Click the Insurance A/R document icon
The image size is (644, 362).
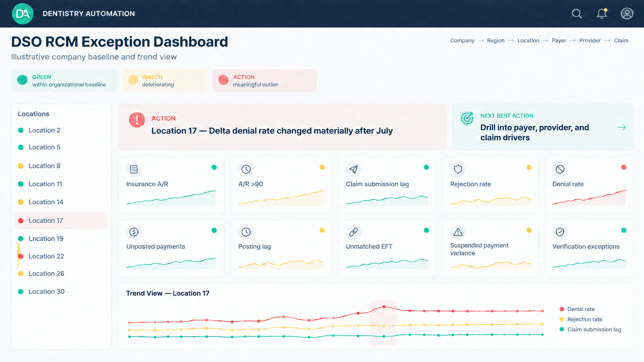pos(134,169)
